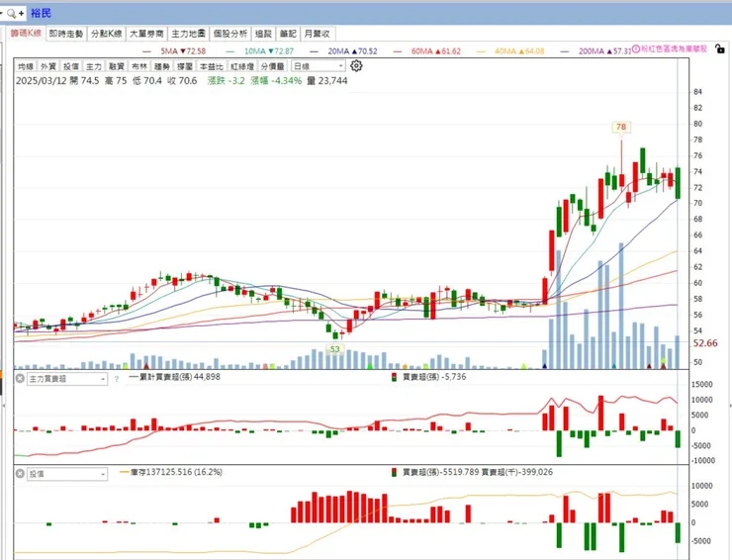Click the 53 low price label
The height and width of the screenshot is (560, 732).
334,349
